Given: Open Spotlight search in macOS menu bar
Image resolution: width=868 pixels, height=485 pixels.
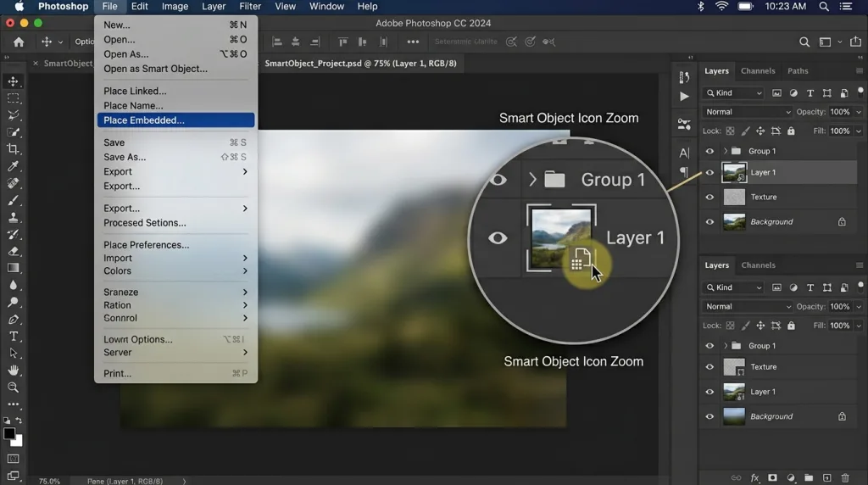Looking at the screenshot, I should click(824, 7).
